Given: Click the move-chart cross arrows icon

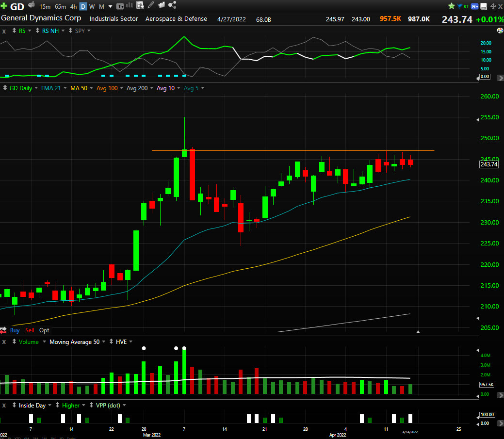Looking at the screenshot, I should (x=493, y=6).
